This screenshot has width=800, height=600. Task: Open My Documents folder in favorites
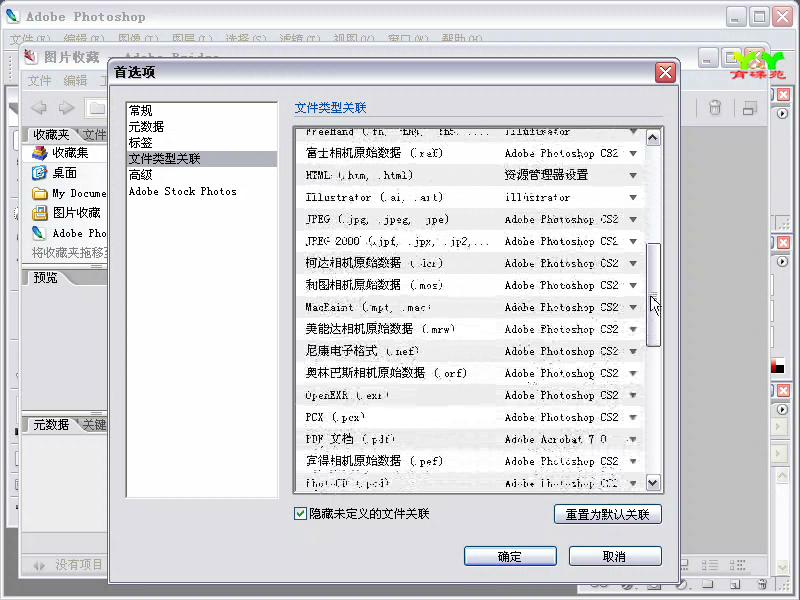tap(69, 193)
